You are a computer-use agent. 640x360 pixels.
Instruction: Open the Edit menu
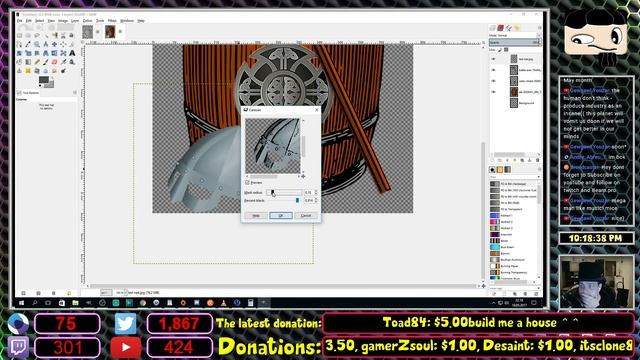pyautogui.click(x=29, y=20)
